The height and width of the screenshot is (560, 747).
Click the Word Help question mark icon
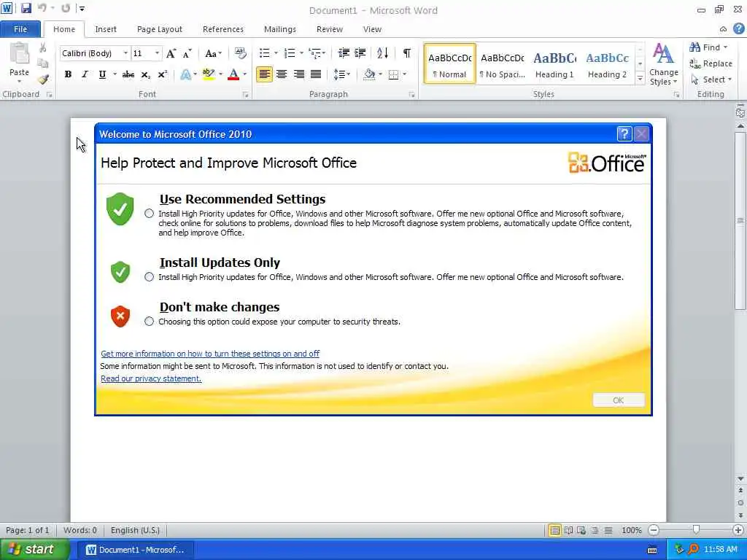click(x=738, y=28)
